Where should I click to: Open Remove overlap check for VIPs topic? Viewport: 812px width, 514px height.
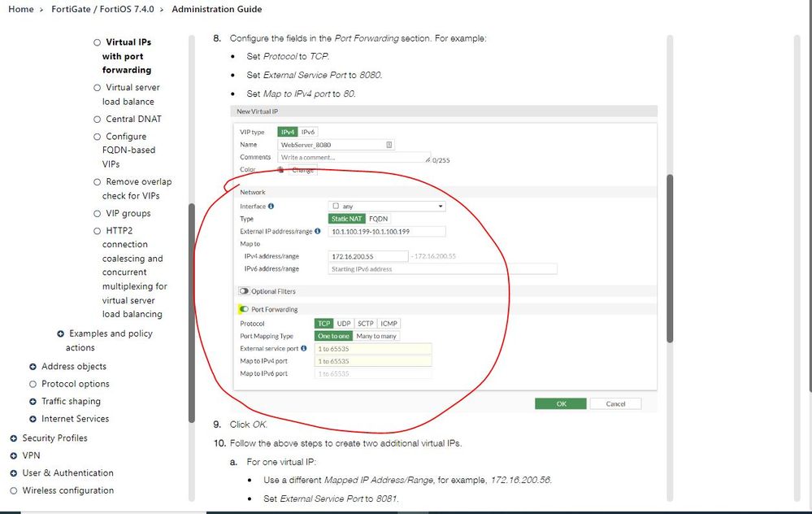tap(137, 189)
